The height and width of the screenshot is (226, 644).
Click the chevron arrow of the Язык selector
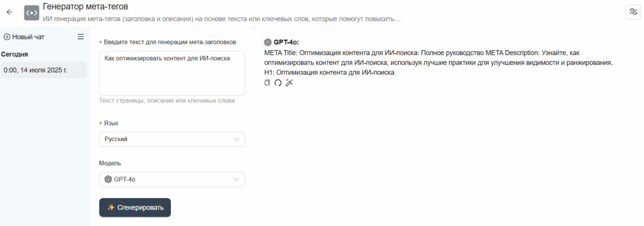pyautogui.click(x=237, y=139)
